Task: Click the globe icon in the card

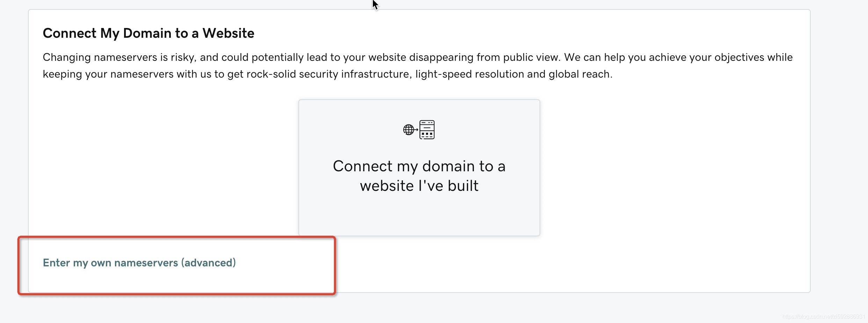Action: [408, 130]
